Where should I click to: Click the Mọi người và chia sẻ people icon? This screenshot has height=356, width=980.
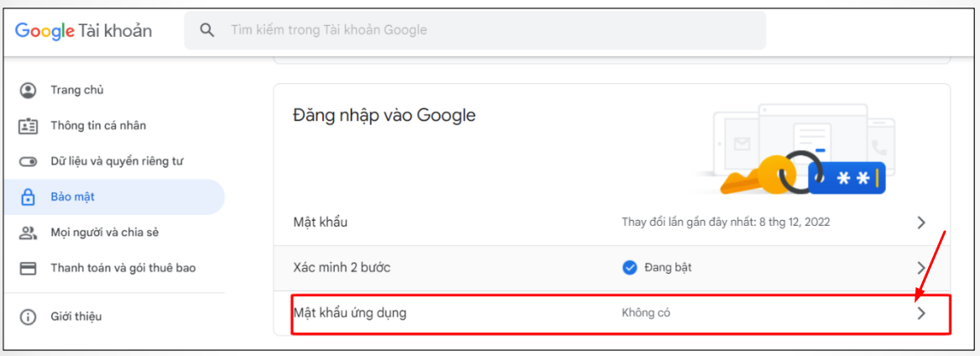click(29, 233)
